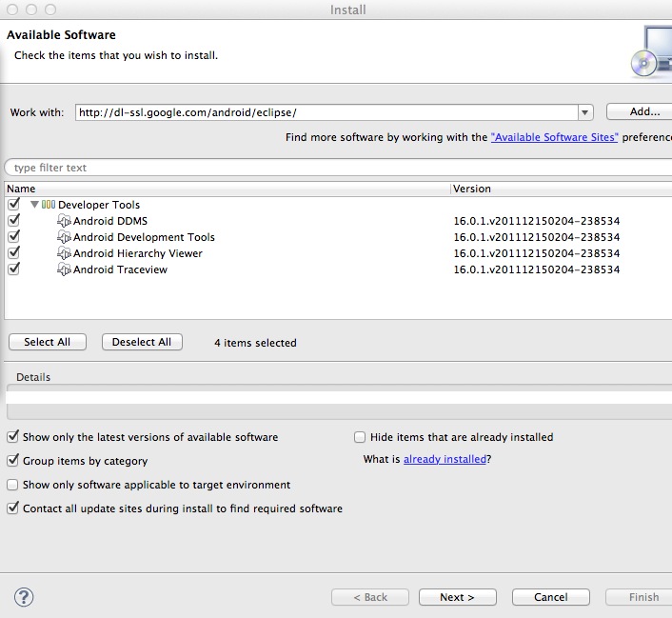Screen dimensions: 672x618
Task: Click the window close button
Action: click(x=12, y=10)
